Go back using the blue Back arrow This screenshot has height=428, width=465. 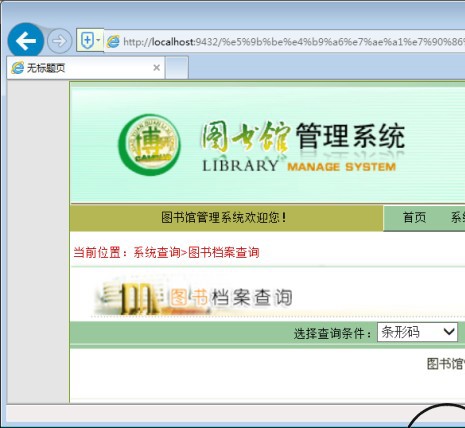(26, 41)
